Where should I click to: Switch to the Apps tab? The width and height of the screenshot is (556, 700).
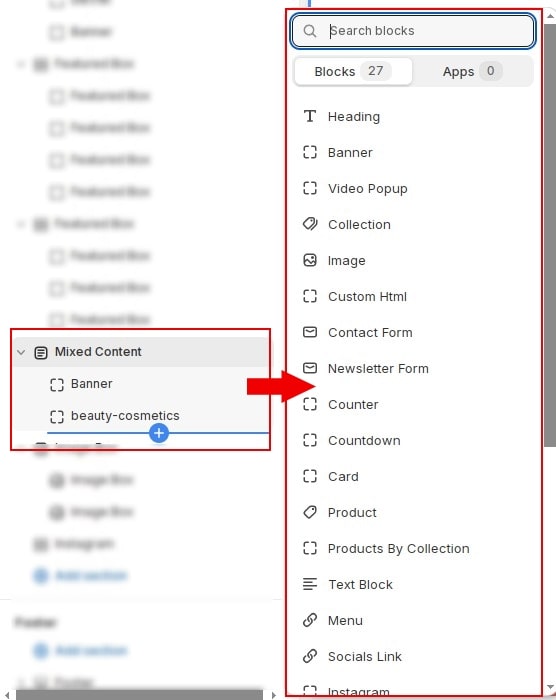(472, 71)
